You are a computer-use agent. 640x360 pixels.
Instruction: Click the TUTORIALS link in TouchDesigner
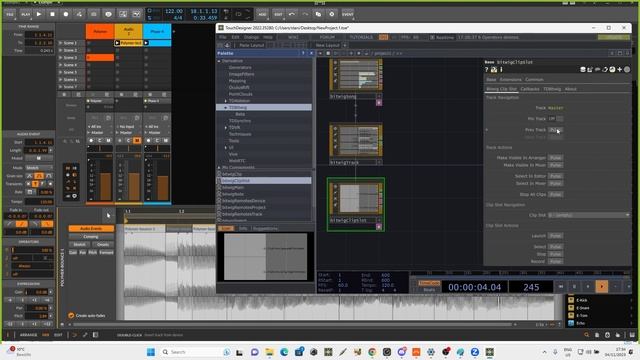362,37
